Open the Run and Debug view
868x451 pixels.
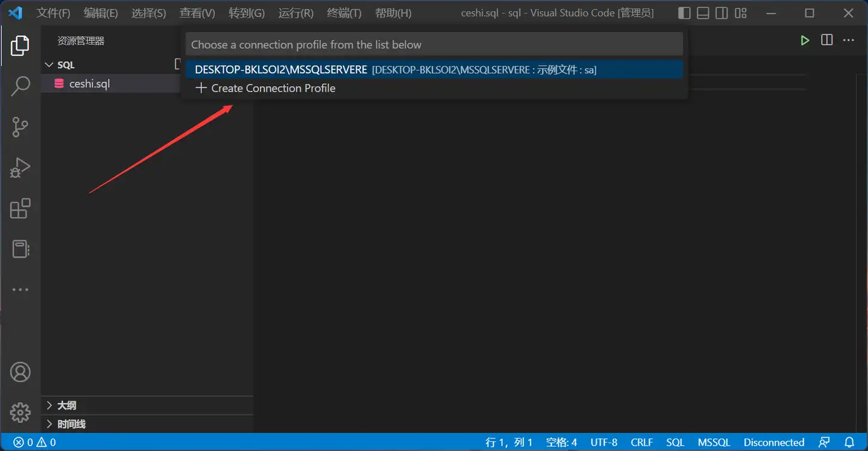click(x=20, y=168)
